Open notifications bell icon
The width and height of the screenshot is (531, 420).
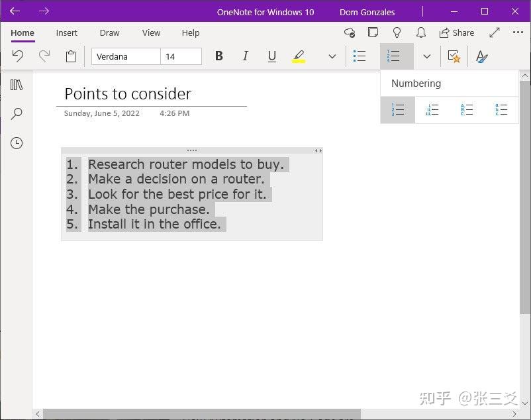(x=421, y=32)
